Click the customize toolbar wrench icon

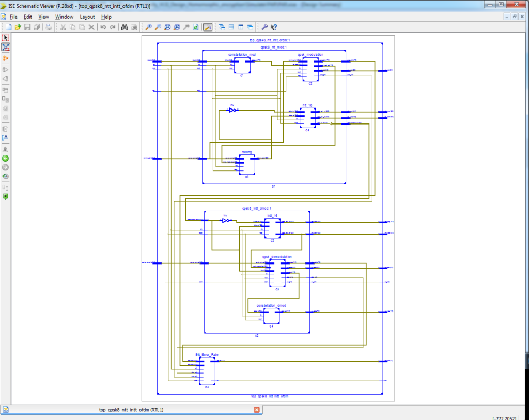[264, 27]
